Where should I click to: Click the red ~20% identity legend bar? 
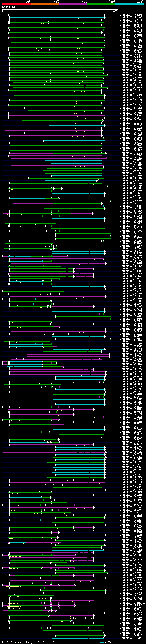coord(16,4)
